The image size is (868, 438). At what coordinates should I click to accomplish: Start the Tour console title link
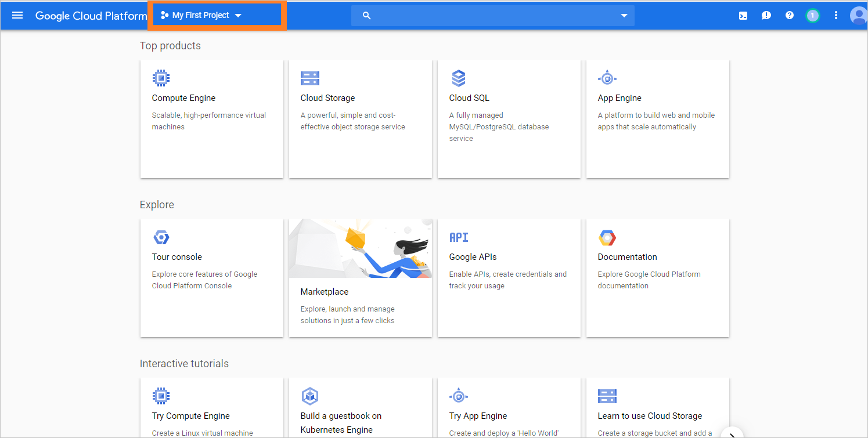pos(177,257)
